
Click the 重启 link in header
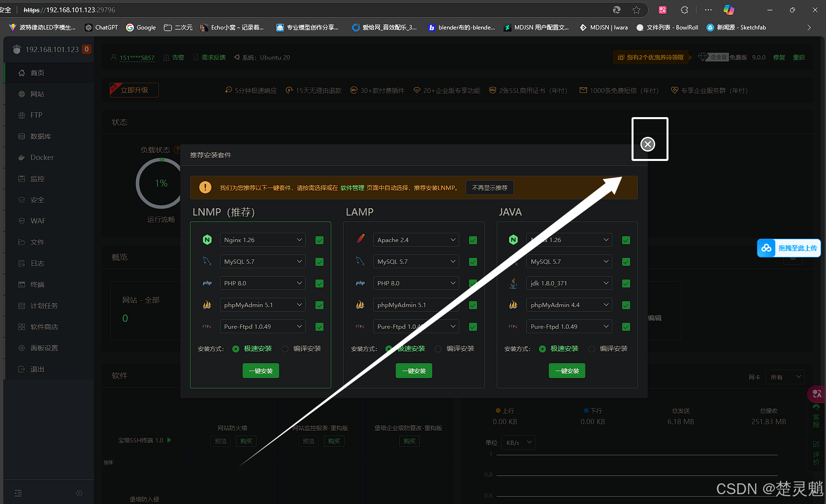[x=799, y=58]
